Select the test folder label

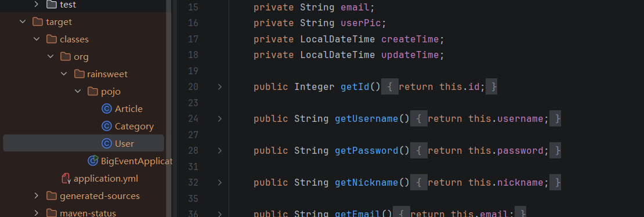click(68, 5)
